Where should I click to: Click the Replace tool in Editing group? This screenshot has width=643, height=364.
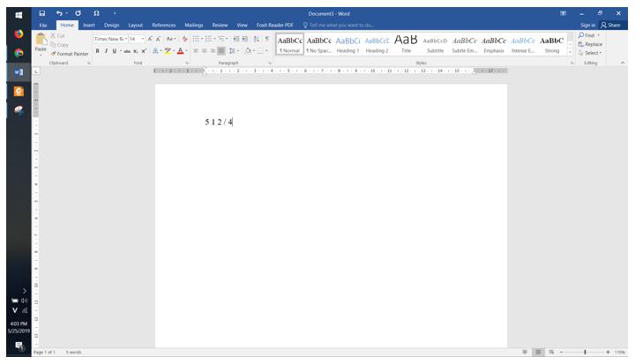590,44
